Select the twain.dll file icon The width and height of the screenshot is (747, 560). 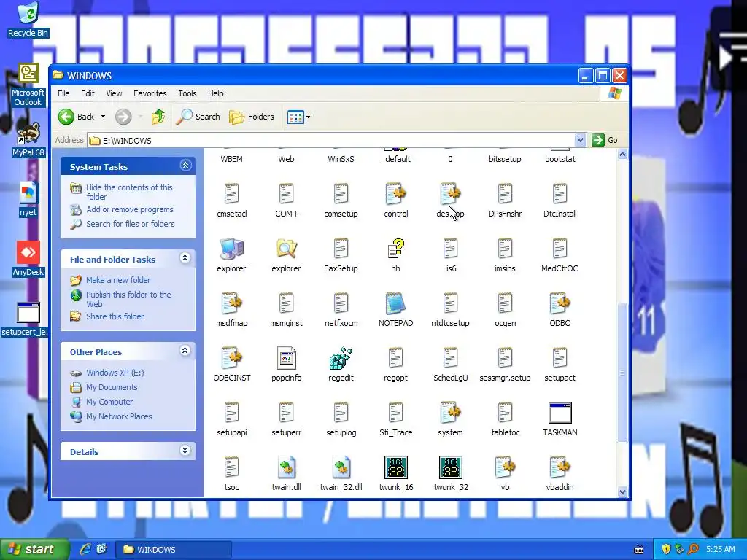tap(286, 467)
